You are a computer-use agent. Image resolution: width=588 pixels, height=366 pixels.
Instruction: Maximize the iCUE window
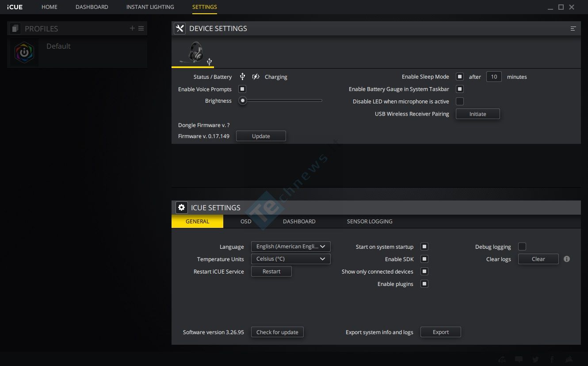(x=561, y=7)
